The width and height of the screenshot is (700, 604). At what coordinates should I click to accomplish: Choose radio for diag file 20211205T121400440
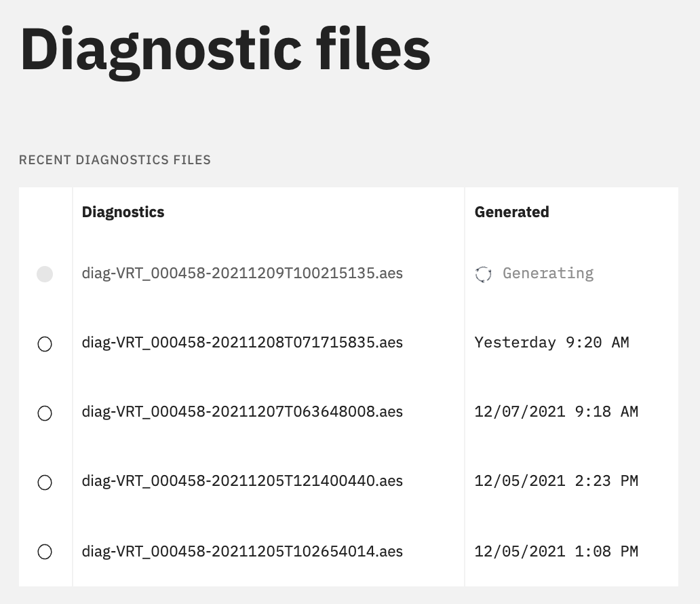point(45,483)
